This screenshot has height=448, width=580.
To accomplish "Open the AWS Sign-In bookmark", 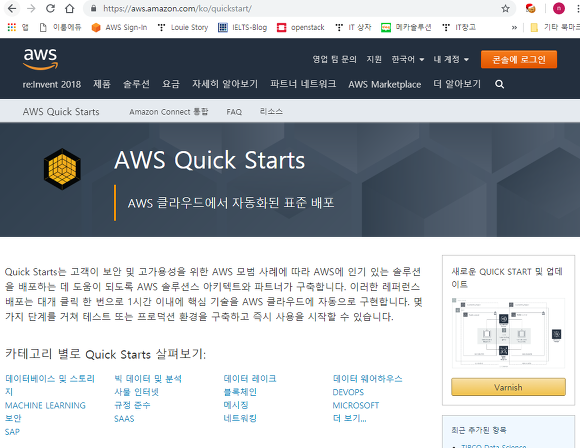I will point(119,27).
